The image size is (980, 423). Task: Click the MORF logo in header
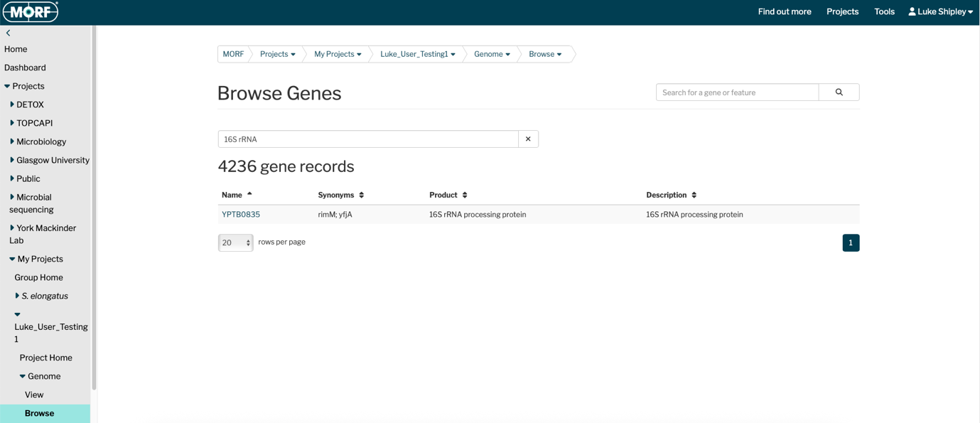(x=31, y=12)
